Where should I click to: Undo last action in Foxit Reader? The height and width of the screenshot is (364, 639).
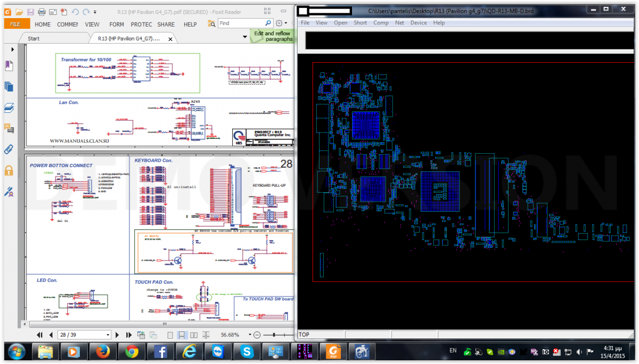point(75,12)
